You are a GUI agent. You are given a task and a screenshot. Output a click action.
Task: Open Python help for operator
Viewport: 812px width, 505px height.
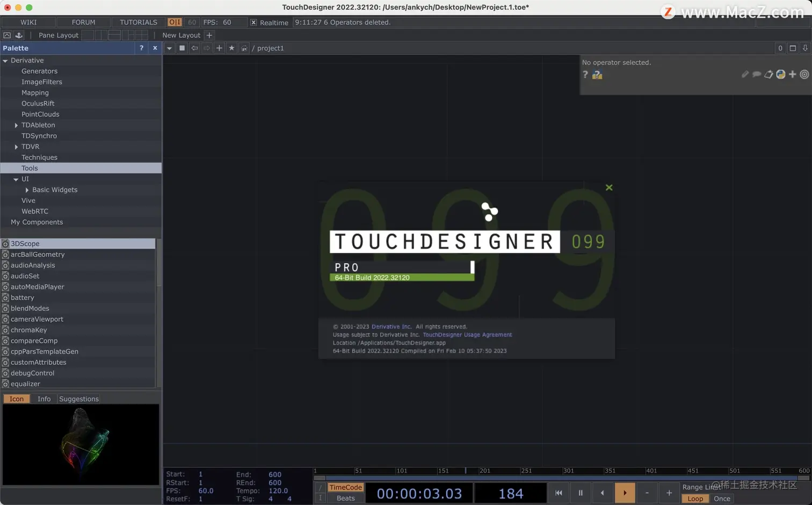(597, 75)
